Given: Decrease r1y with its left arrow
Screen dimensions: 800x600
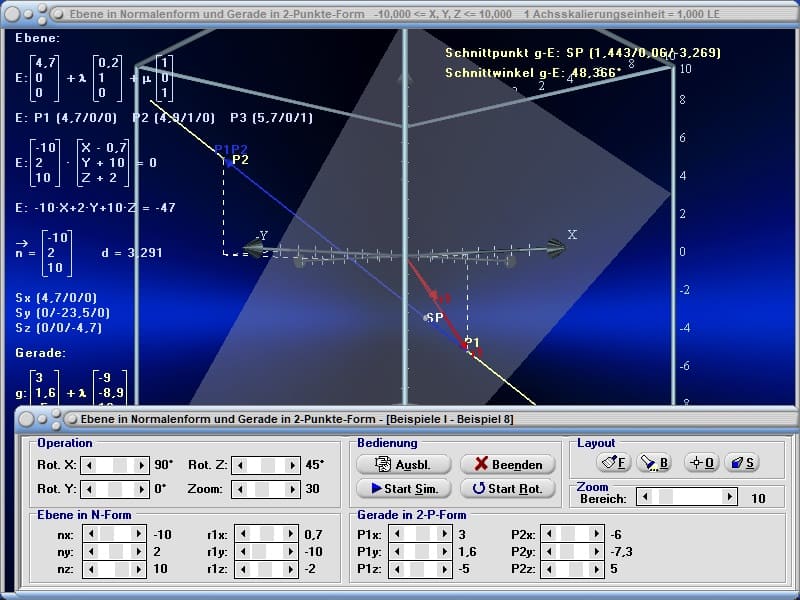Looking at the screenshot, I should (x=243, y=552).
